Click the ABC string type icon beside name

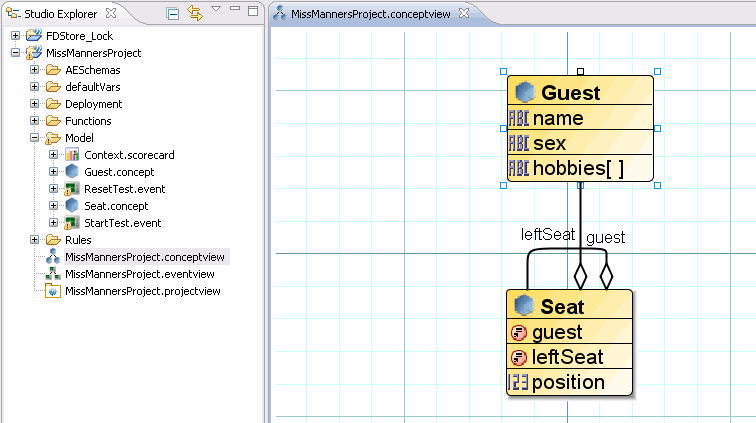(519, 118)
